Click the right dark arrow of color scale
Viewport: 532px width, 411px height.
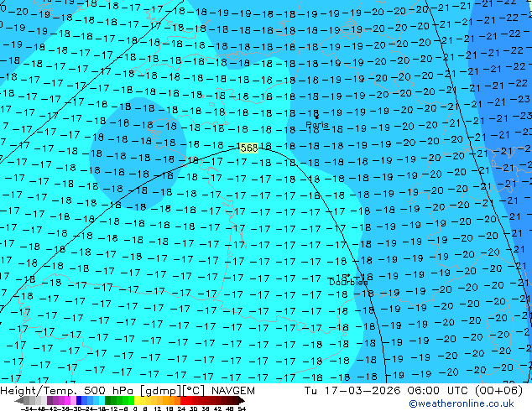241,401
